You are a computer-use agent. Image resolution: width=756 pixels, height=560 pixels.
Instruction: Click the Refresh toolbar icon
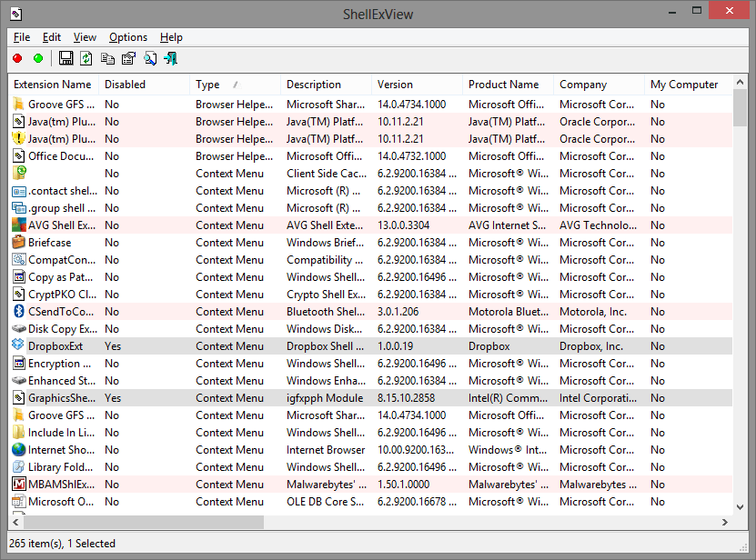click(86, 58)
